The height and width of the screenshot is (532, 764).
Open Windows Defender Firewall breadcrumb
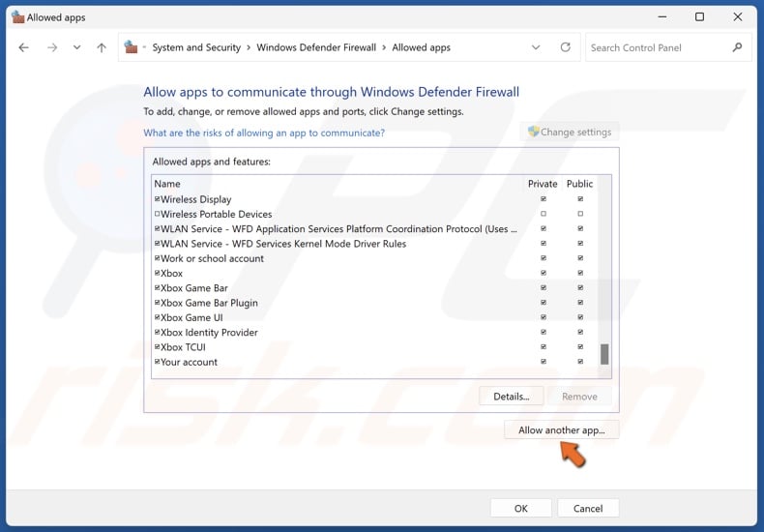(x=316, y=47)
